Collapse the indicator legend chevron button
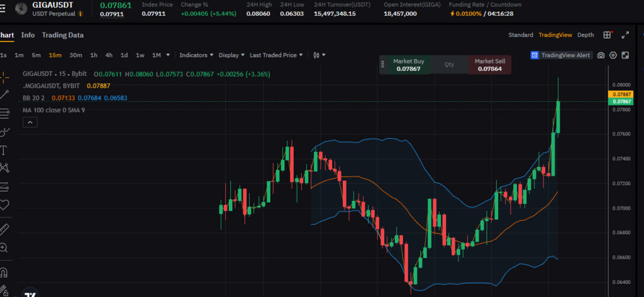This screenshot has width=644, height=297. point(30,122)
